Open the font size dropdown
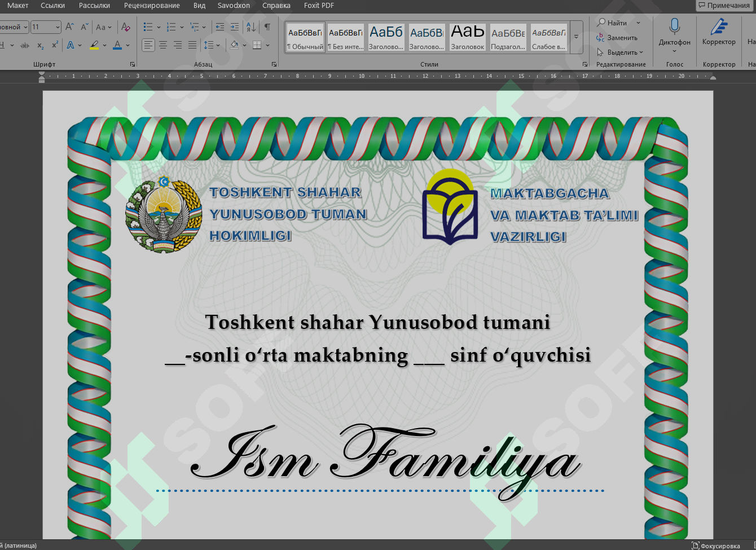756x550 pixels. click(x=58, y=27)
